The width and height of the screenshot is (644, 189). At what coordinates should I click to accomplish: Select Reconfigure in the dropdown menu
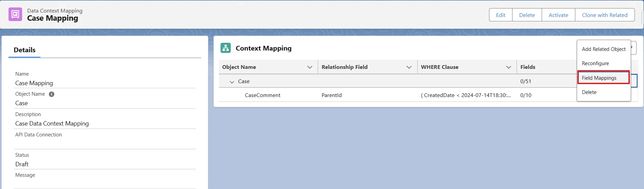click(595, 63)
